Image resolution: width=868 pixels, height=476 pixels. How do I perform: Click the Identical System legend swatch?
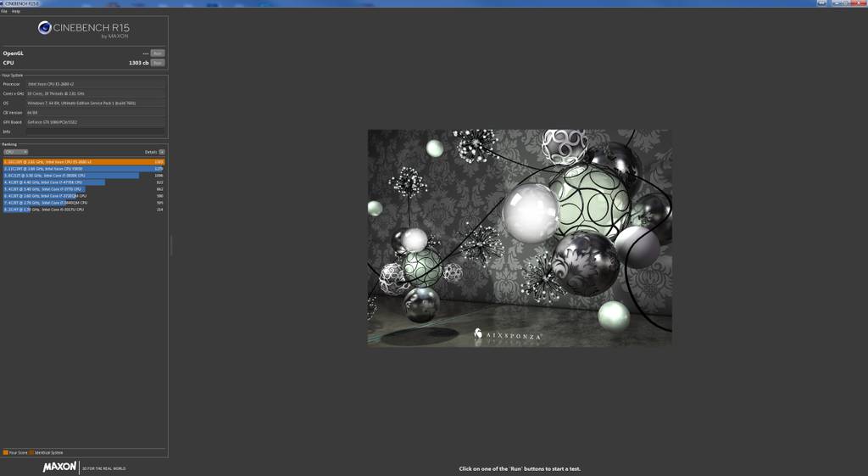pyautogui.click(x=31, y=453)
